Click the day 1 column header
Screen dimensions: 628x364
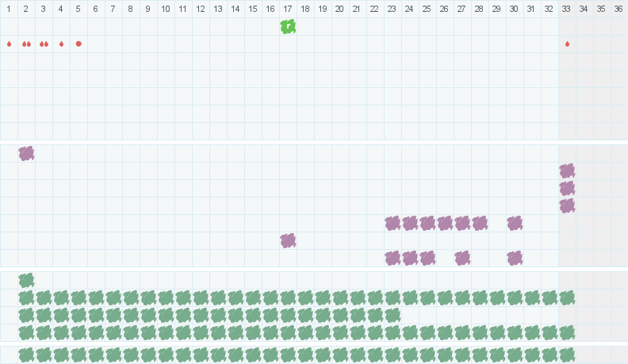pos(9,9)
